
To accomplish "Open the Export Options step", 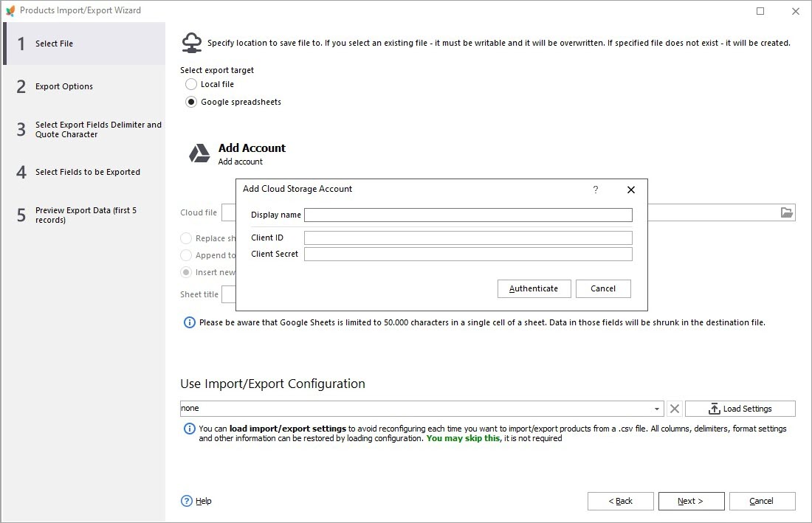I will [x=64, y=86].
